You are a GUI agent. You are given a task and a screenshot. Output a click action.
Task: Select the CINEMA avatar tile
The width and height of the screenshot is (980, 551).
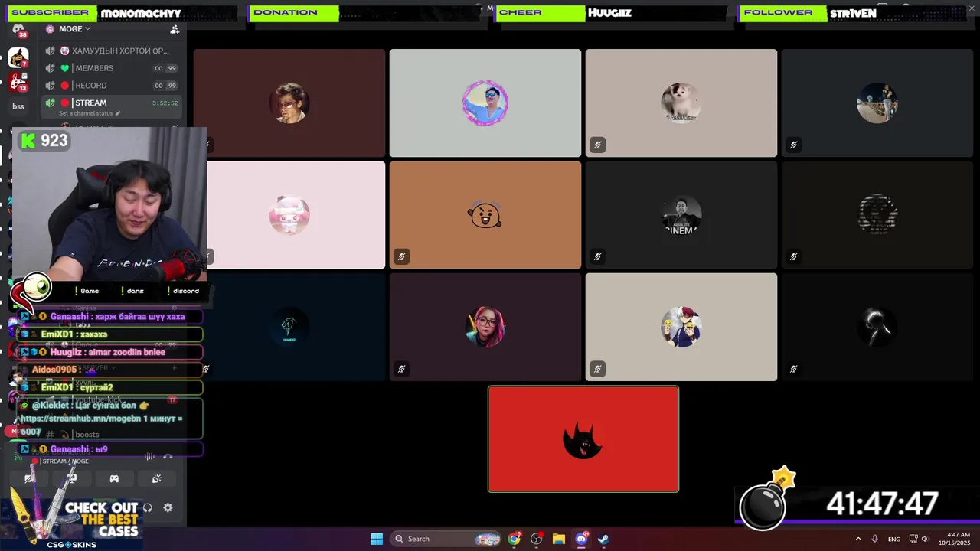(x=681, y=215)
